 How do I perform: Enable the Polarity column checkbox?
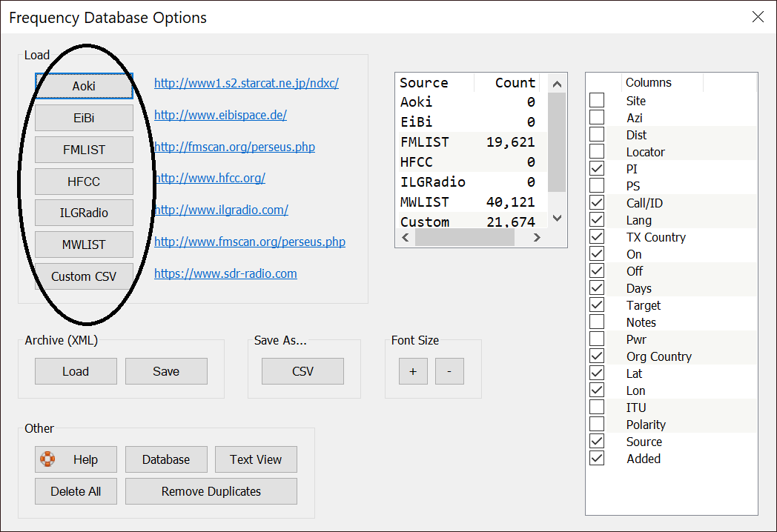pos(597,425)
